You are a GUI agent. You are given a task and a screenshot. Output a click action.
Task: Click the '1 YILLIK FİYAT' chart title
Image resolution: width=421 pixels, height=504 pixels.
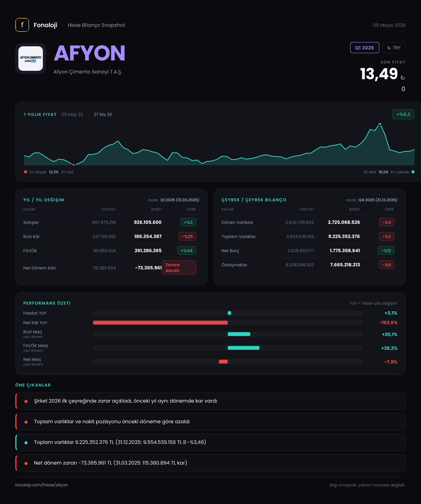[x=40, y=114]
